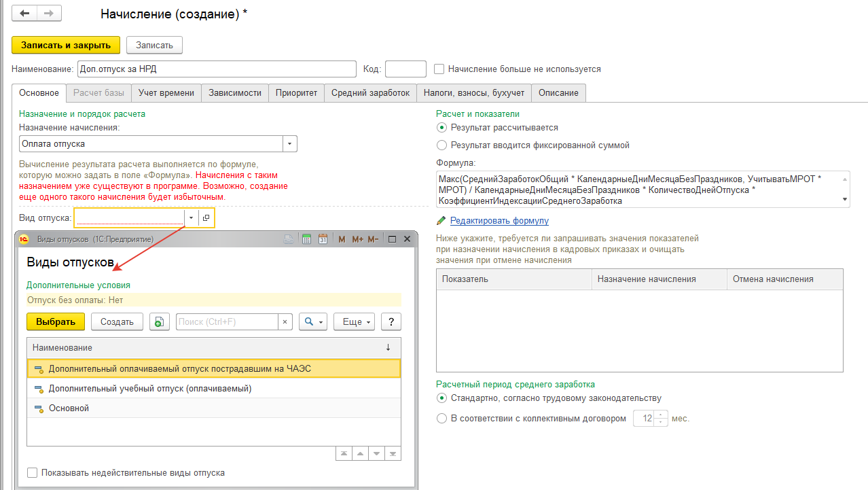
Task: Click the Поиск (Ctrl+F) search field
Action: click(x=227, y=321)
